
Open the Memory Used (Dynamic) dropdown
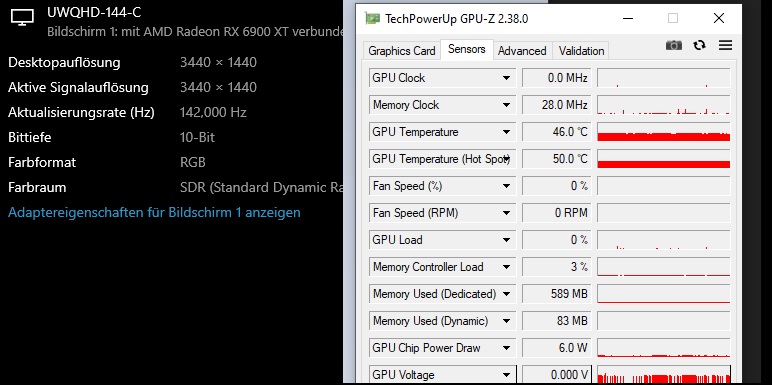(x=506, y=321)
